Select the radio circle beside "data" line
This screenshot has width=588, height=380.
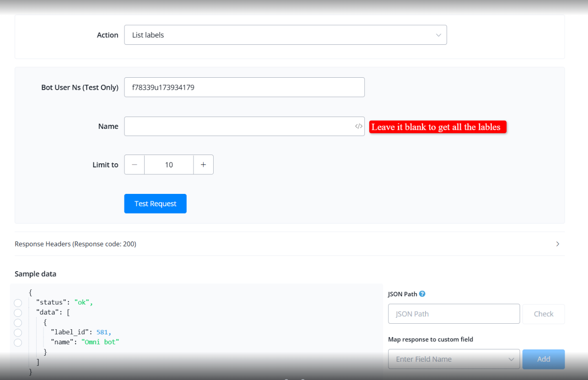click(18, 313)
